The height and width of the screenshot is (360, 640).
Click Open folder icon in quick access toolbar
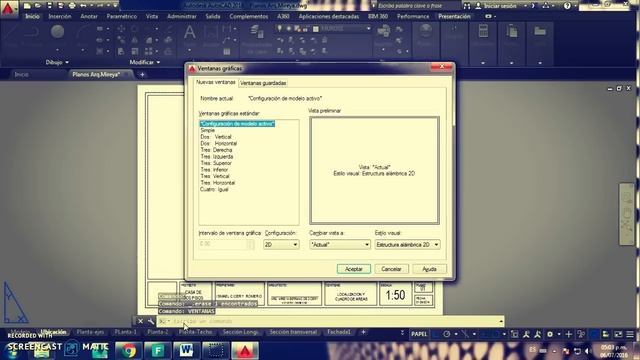(x=38, y=6)
